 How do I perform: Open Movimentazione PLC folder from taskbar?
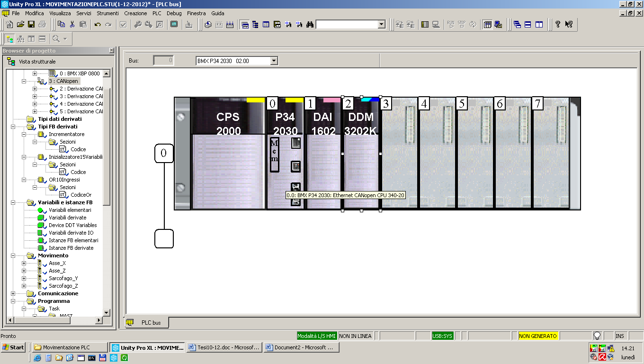coord(70,347)
